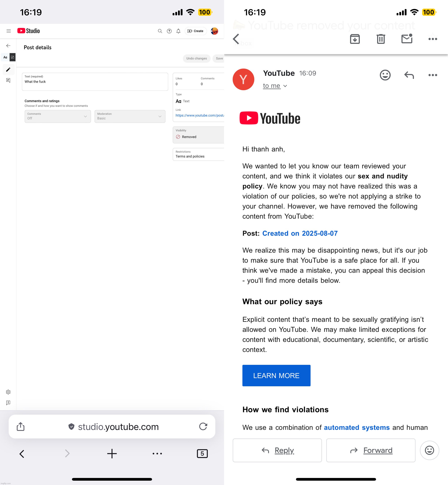Screen dimensions: 448x485
Task: Select the pencil details sidebar icon
Action: (8, 70)
